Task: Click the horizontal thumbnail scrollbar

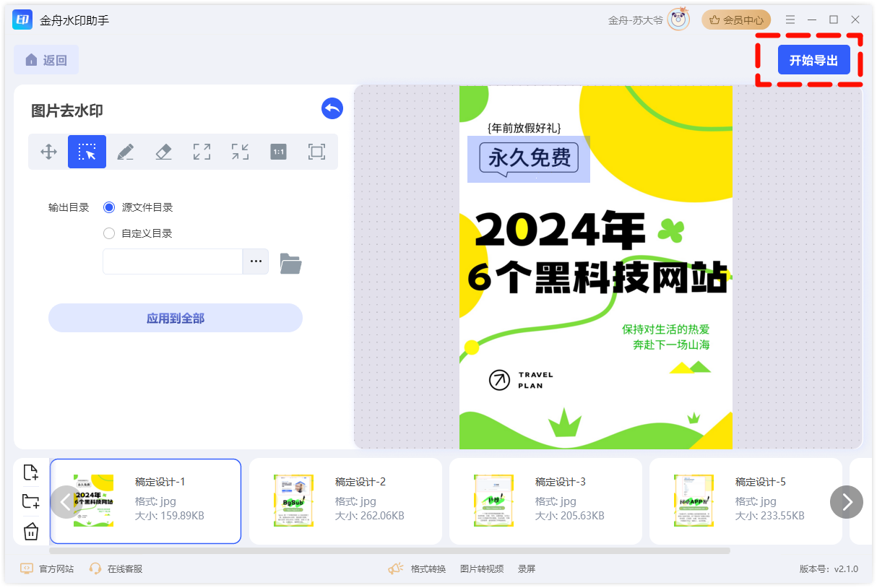Action: click(x=390, y=550)
